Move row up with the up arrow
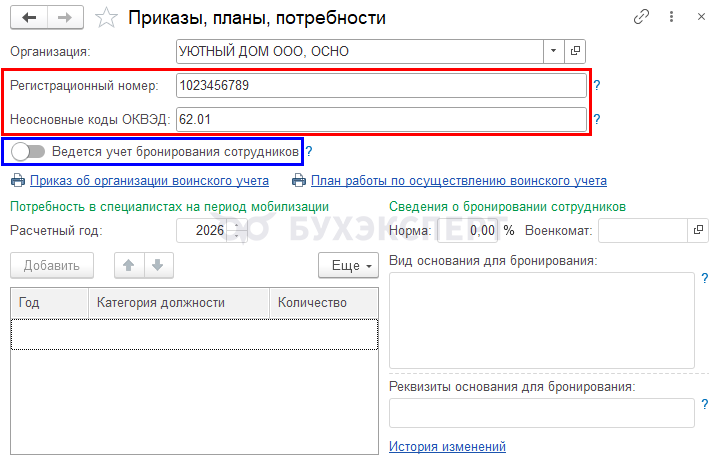The height and width of the screenshot is (457, 719). pos(129,265)
